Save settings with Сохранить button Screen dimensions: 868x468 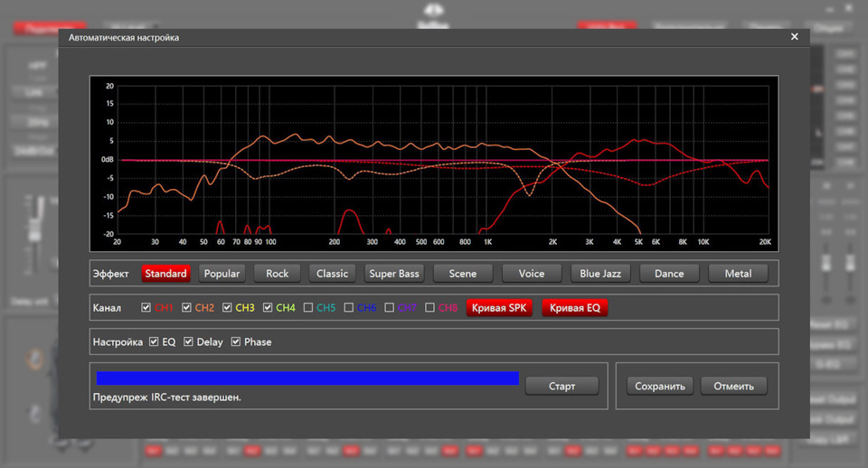pos(660,386)
